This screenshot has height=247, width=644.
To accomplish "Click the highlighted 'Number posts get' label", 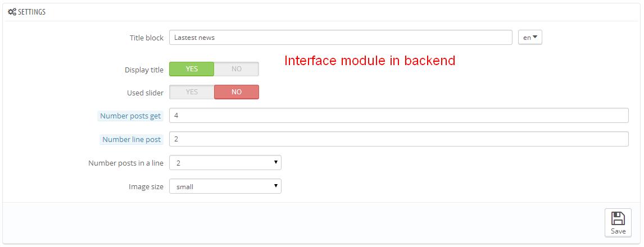I will coord(130,116).
